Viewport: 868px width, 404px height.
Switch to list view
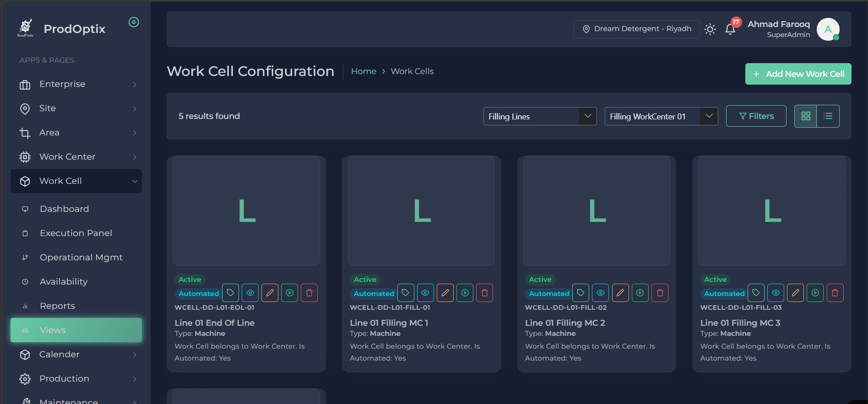[x=828, y=116]
